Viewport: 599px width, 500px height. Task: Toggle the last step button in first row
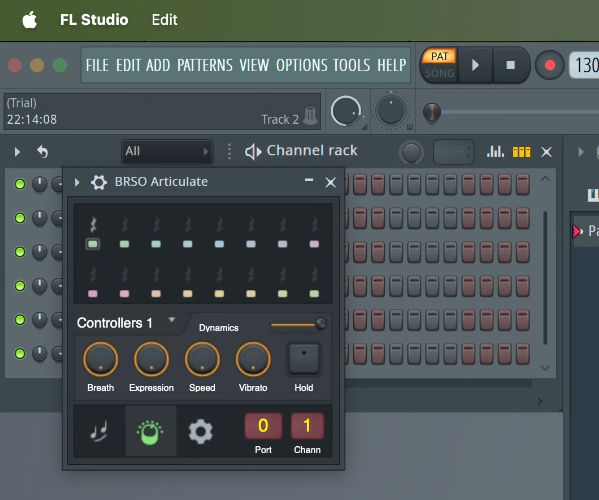pos(523,184)
